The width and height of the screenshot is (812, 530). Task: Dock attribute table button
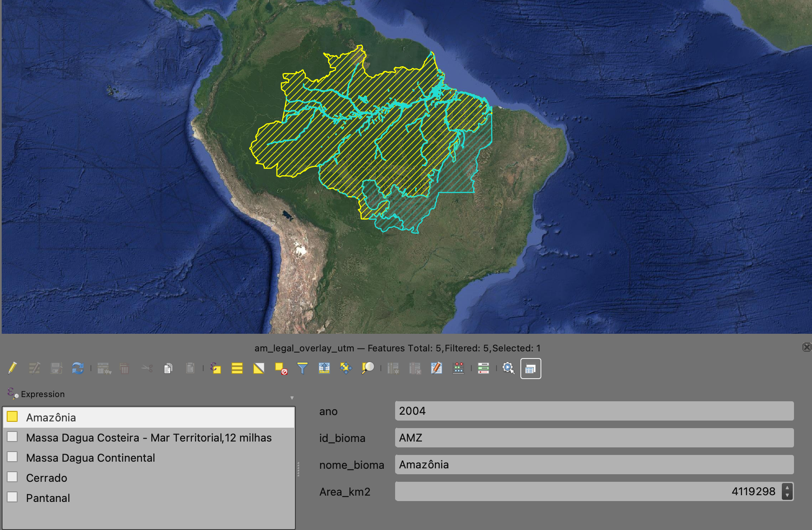tap(530, 369)
